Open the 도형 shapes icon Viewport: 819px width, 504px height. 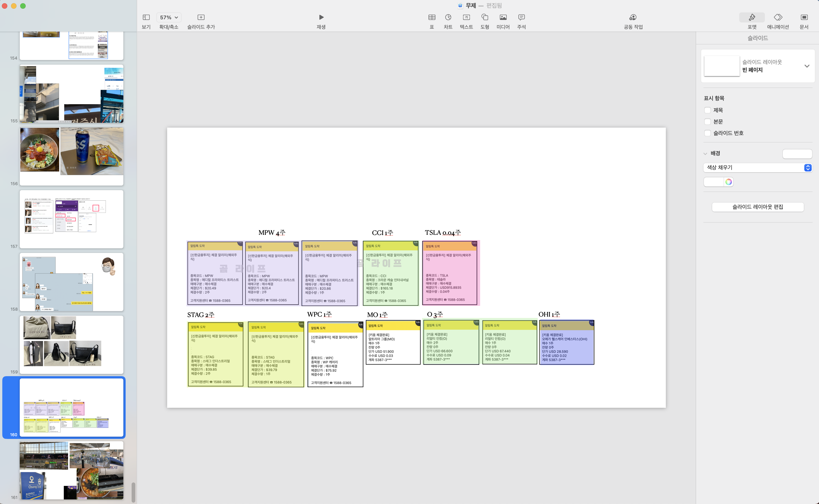485,17
